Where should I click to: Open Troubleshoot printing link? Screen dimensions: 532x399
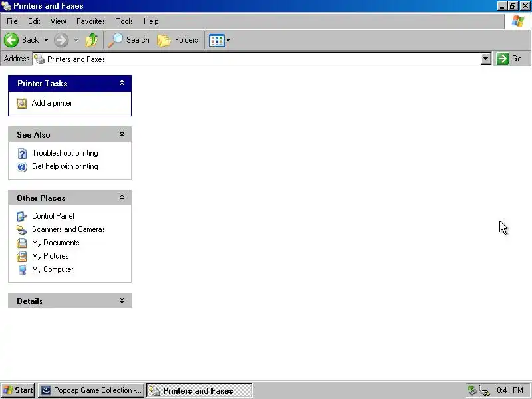click(65, 153)
